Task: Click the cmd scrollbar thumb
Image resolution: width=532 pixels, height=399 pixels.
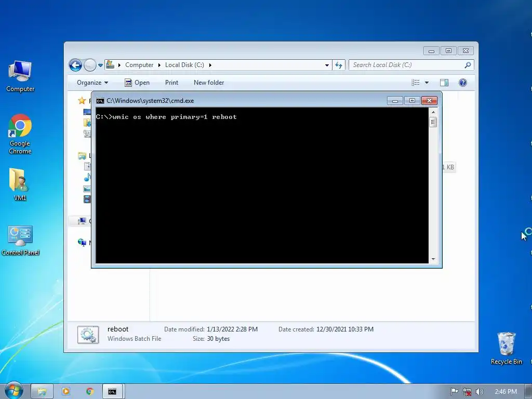Action: coord(433,122)
